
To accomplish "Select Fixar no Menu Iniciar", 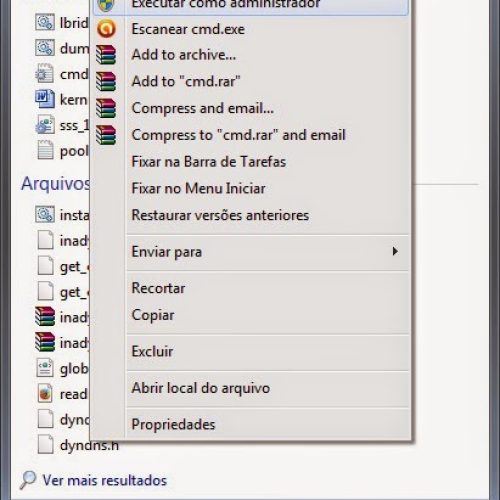I will click(x=251, y=188).
